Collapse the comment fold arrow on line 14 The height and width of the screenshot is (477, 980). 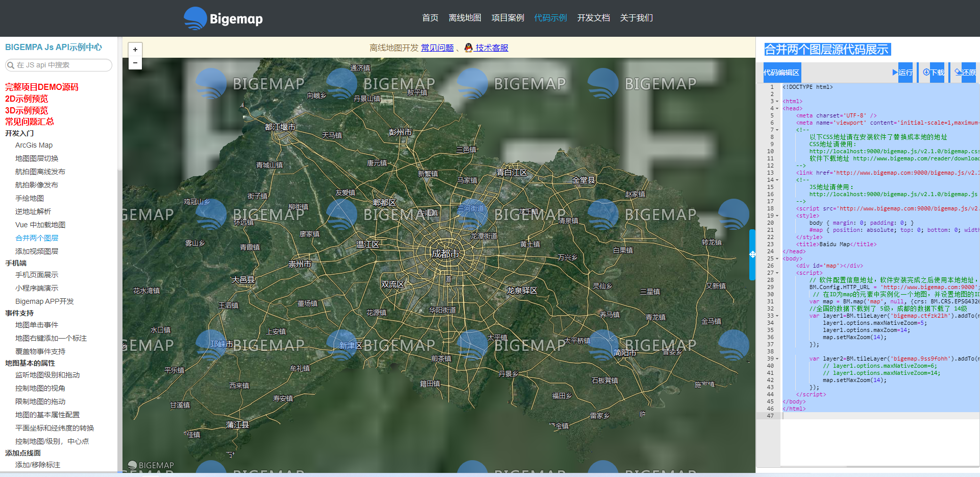pyautogui.click(x=777, y=180)
